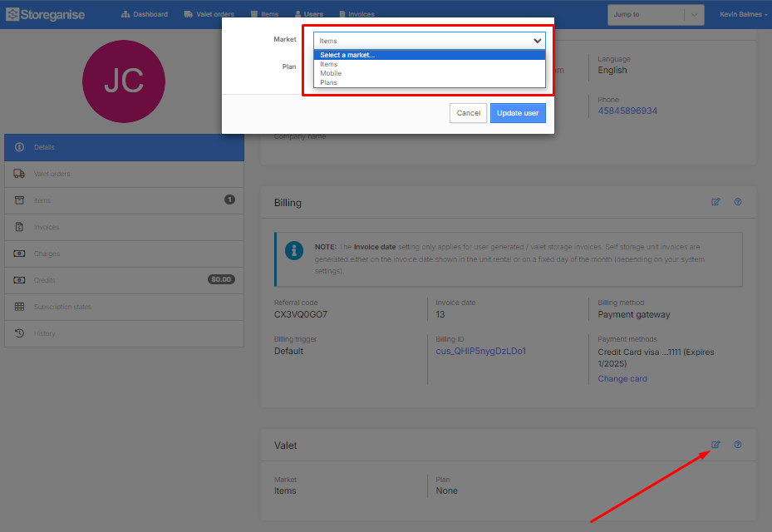The height and width of the screenshot is (532, 772).
Task: Click the Default billing trigger value
Action: coord(288,352)
